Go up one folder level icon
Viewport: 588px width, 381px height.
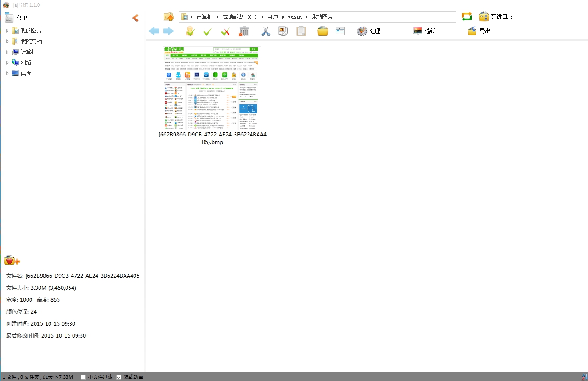pos(169,17)
